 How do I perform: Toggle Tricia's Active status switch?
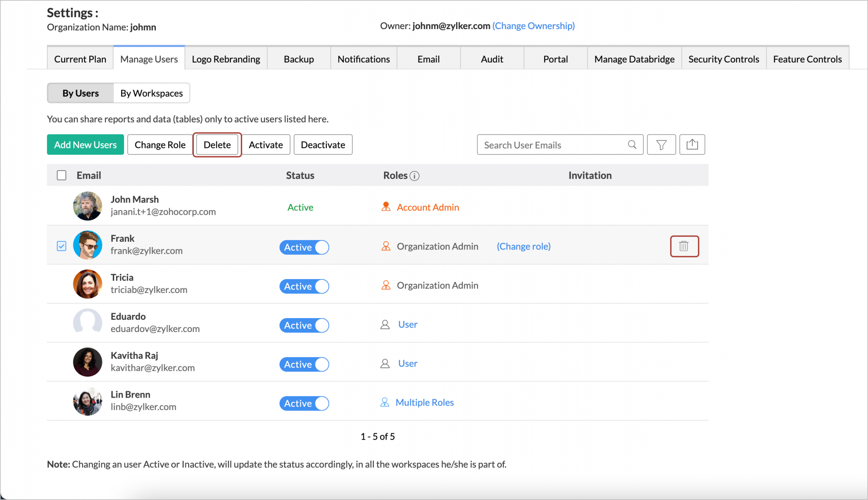click(x=304, y=286)
